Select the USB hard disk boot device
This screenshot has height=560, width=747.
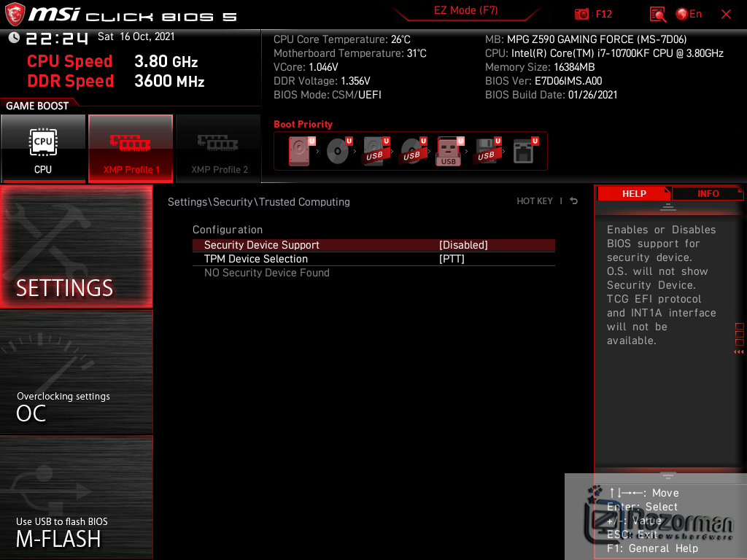click(x=376, y=151)
